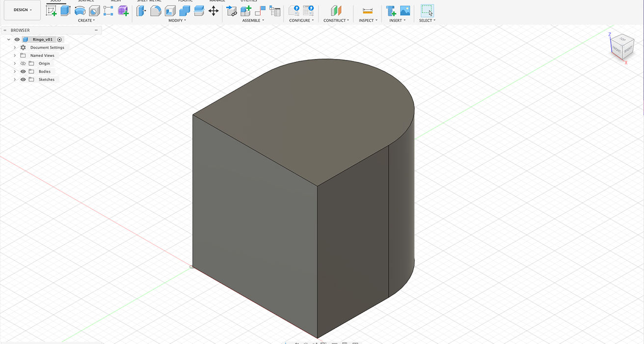Show the hidden Origin folder
This screenshot has width=644, height=344.
[x=23, y=63]
